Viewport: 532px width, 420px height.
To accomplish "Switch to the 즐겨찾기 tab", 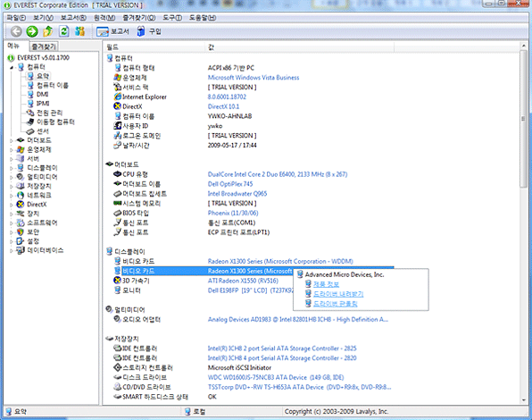I will point(44,46).
